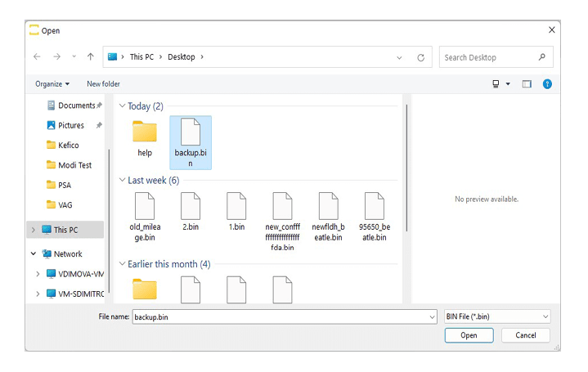Toggle the preview pane icon

[x=527, y=83]
